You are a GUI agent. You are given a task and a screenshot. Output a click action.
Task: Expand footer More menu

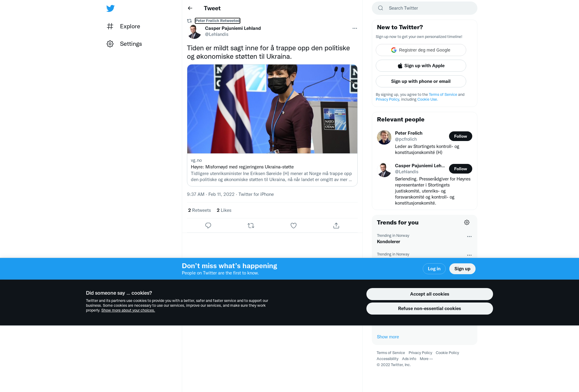click(x=426, y=359)
